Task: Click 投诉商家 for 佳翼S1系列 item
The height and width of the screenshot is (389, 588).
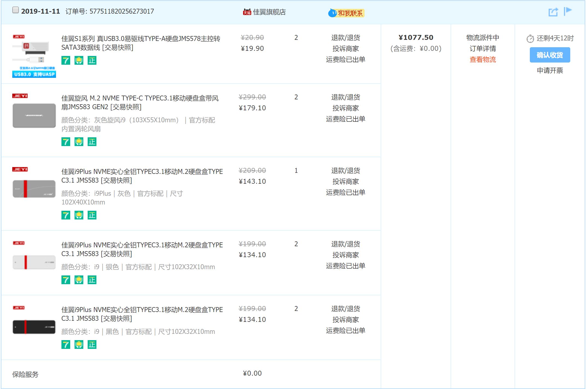Action: tap(345, 49)
